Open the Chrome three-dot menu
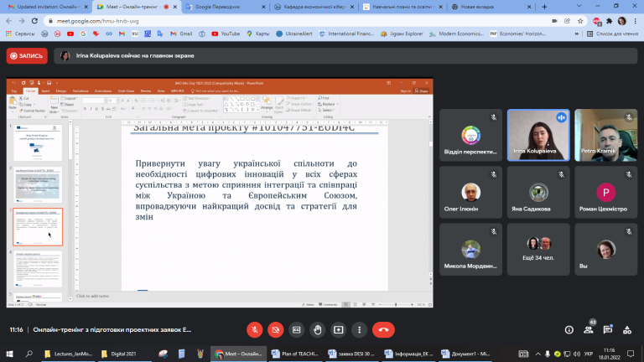 pyautogui.click(x=635, y=21)
